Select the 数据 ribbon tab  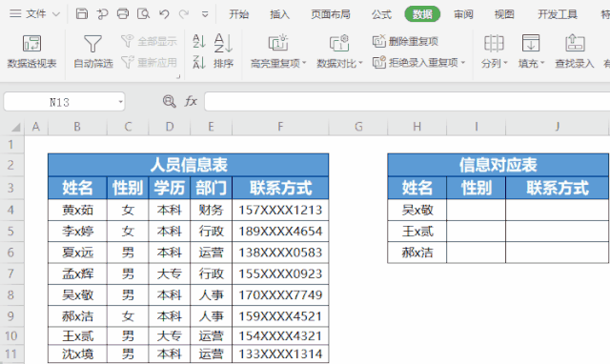click(x=422, y=14)
